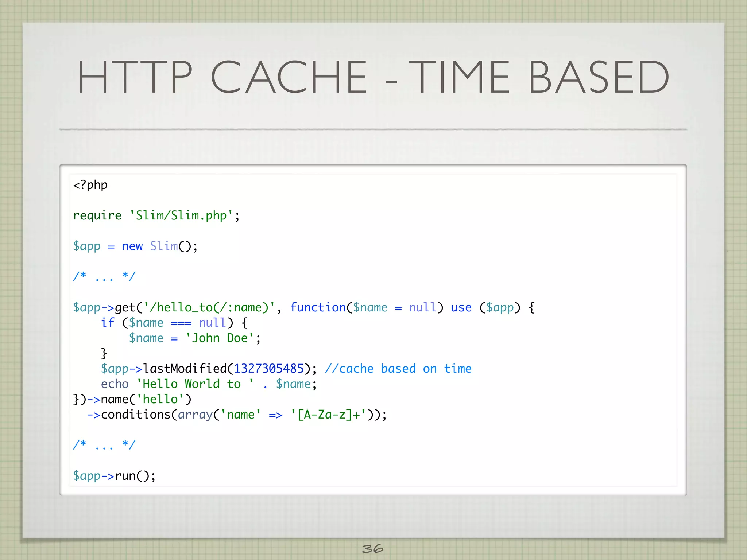Screen dimensions: 747x560
Task: Click the '<?php' opening tag line
Action: pos(90,185)
